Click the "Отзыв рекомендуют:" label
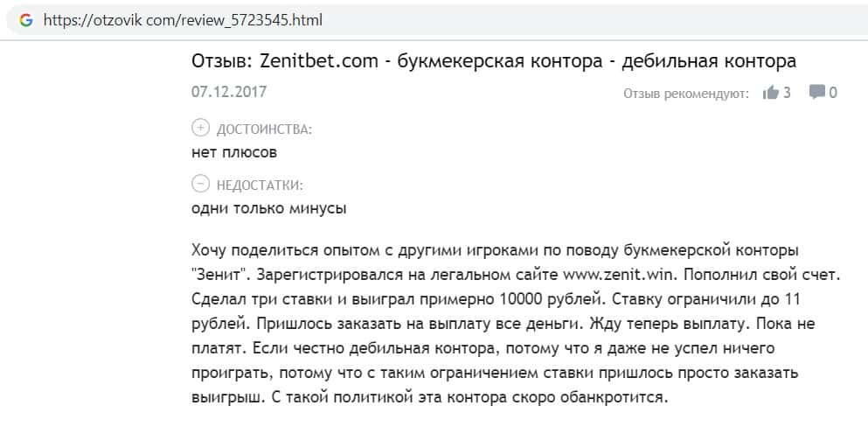Viewport: 868px width, 427px height. [x=685, y=94]
